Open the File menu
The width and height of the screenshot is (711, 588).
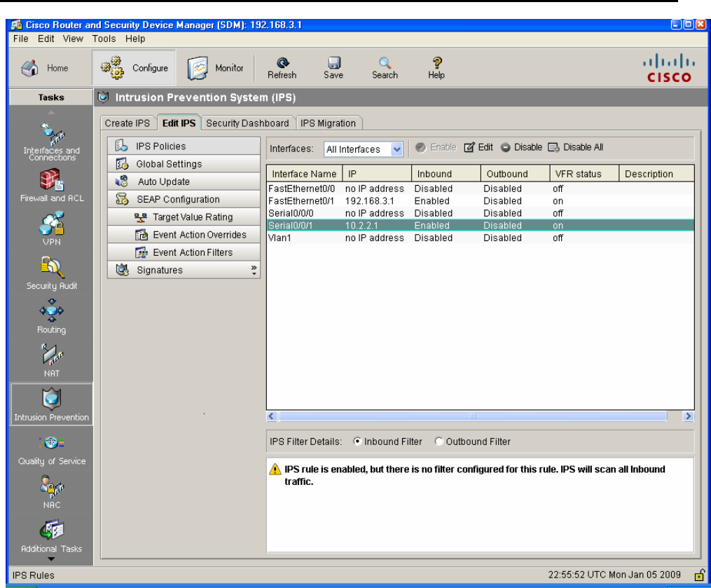point(21,39)
